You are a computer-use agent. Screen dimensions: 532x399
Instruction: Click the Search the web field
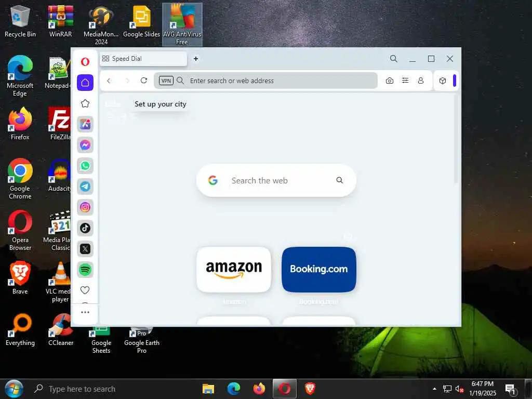[276, 180]
